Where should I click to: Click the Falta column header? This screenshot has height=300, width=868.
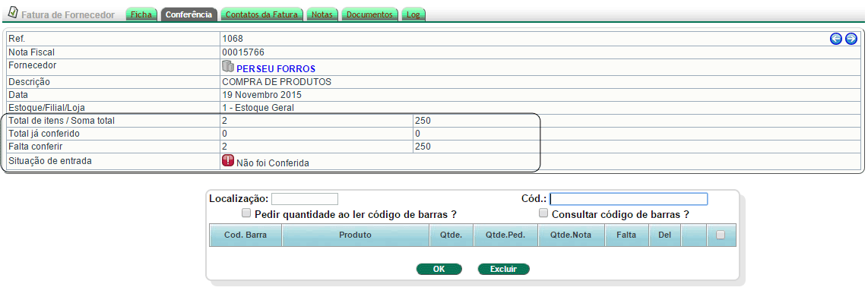(x=626, y=235)
